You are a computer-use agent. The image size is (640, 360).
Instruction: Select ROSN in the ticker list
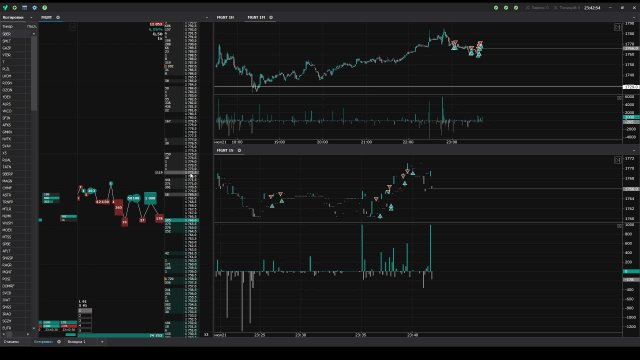(x=7, y=83)
